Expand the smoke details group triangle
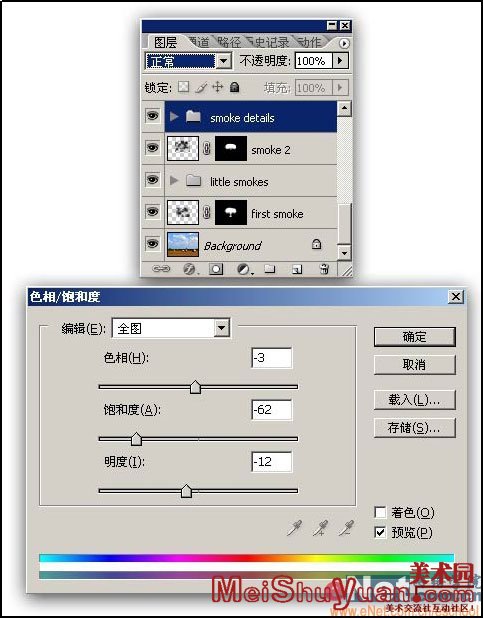This screenshot has width=483, height=618. pyautogui.click(x=174, y=117)
